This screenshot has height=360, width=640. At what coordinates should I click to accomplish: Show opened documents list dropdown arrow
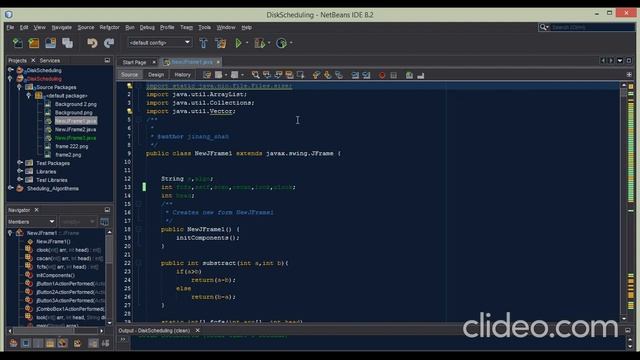(620, 60)
